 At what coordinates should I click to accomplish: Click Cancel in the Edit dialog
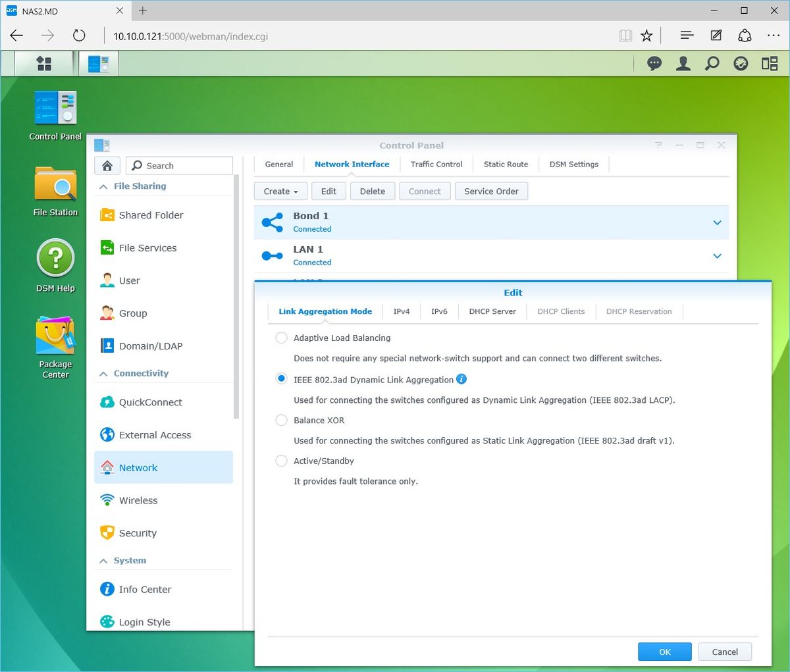tap(725, 652)
